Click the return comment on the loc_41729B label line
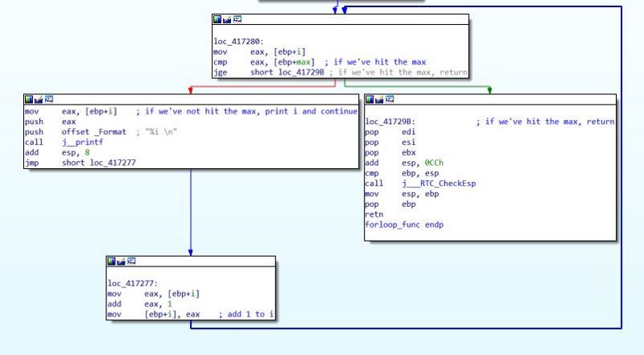 546,122
